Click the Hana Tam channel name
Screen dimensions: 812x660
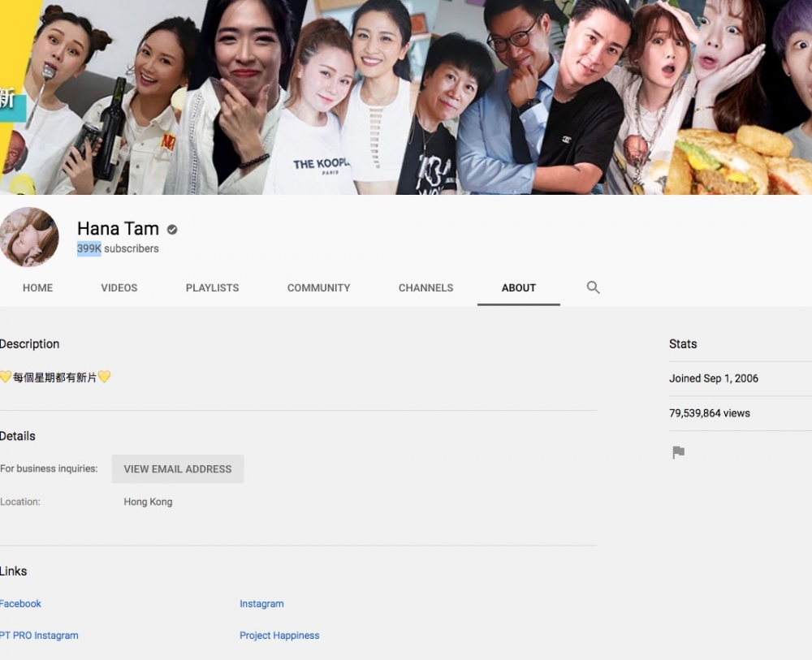[118, 229]
